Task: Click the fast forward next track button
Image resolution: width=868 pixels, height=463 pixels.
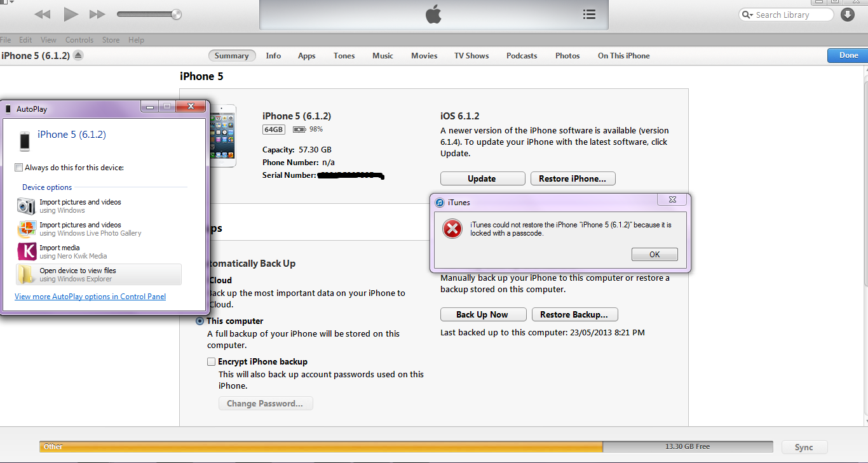Action: [97, 14]
